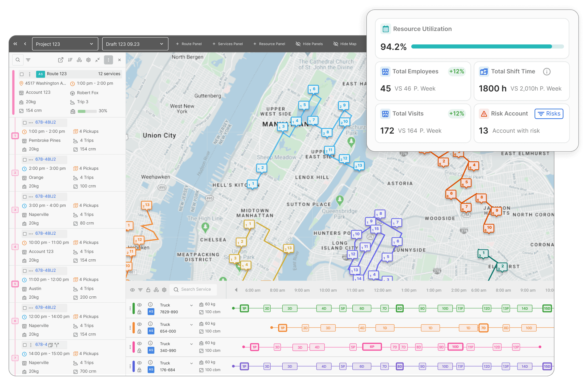Open Route 123 three-dot menu
This screenshot has height=382, width=588.
[x=30, y=74]
